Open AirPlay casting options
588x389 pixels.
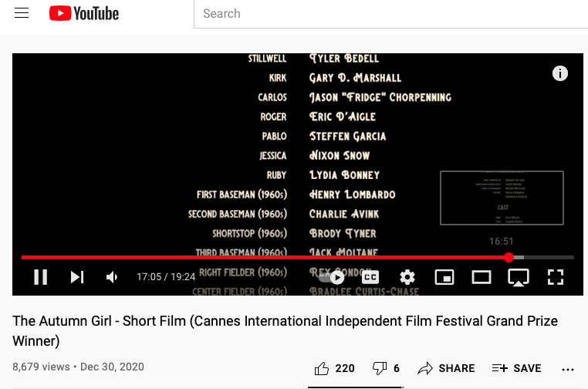(519, 278)
